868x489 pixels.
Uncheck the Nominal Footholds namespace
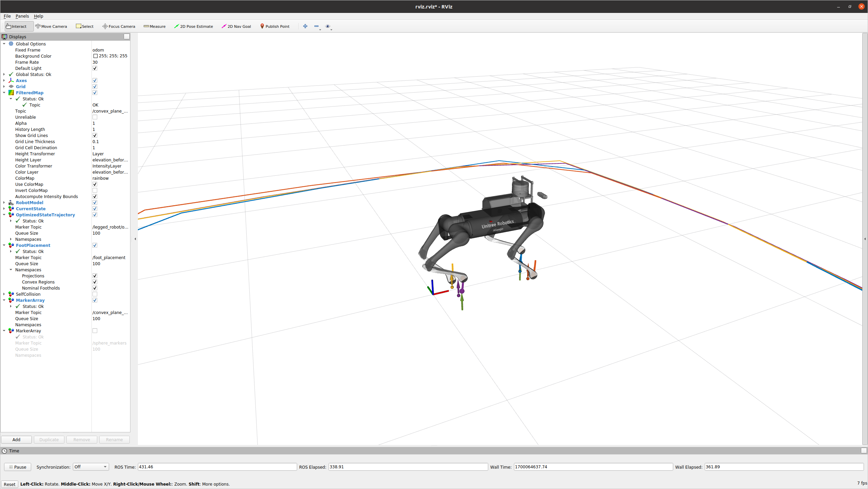pyautogui.click(x=95, y=288)
